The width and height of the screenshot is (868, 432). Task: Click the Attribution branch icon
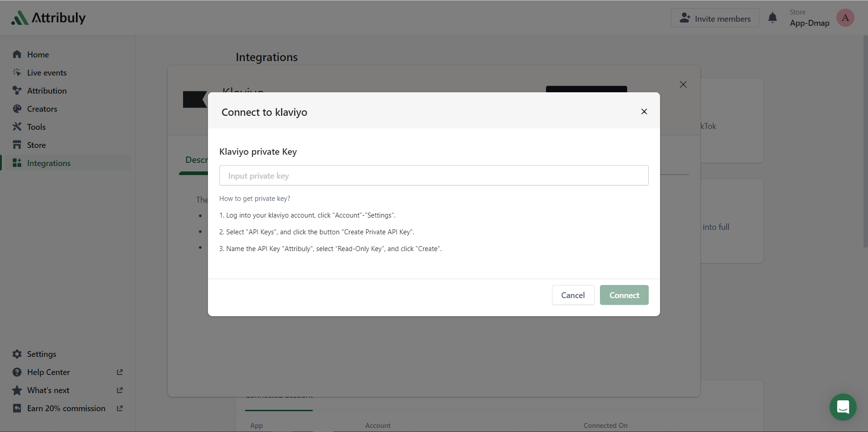tap(17, 90)
